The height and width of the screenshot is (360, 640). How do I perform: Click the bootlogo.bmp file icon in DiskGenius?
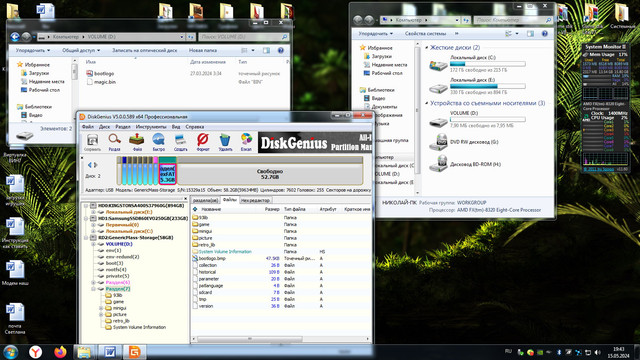click(x=195, y=258)
